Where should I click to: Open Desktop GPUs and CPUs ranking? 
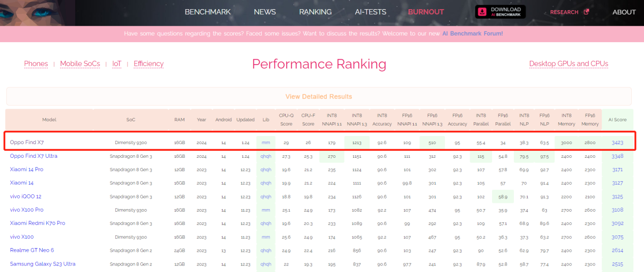pos(568,64)
